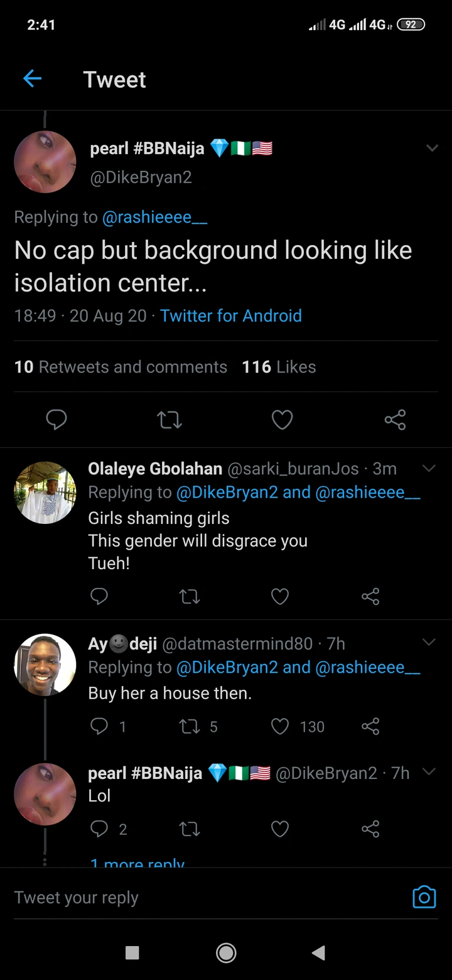Share Olaleye Gbolahan's reply
This screenshot has width=452, height=980.
pos(370,596)
